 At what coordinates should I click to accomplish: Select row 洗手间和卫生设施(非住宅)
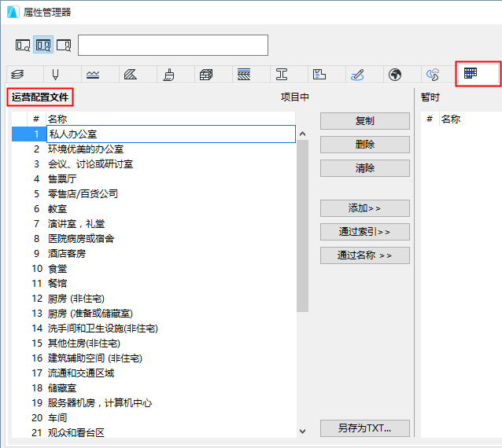coord(153,328)
